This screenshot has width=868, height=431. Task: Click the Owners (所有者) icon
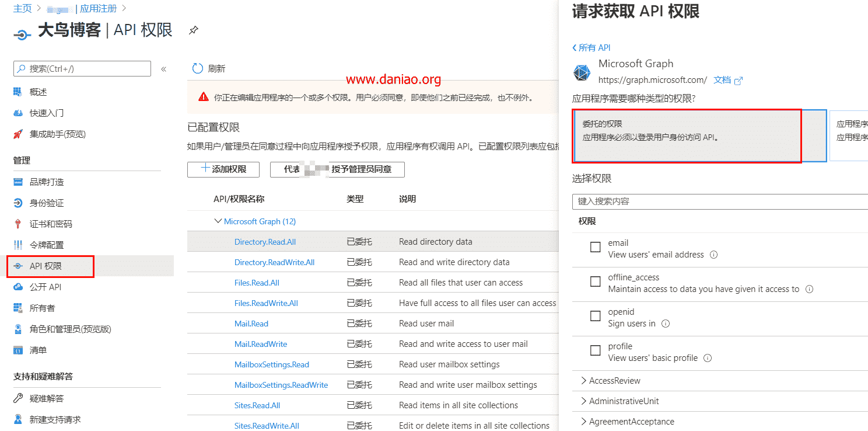[18, 308]
